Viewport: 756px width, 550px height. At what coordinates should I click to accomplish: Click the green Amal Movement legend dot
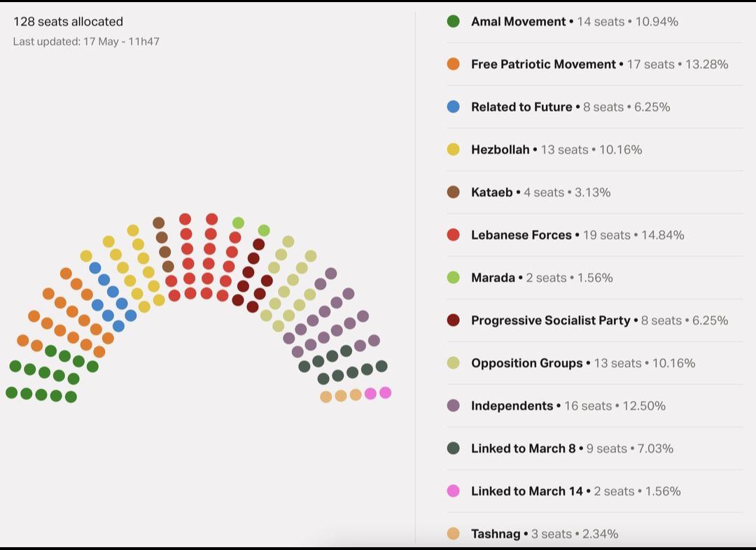coord(453,22)
